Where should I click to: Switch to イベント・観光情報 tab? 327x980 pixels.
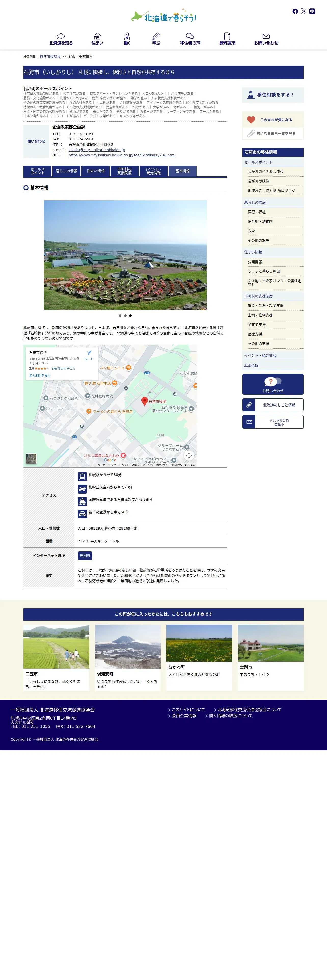pos(153,171)
